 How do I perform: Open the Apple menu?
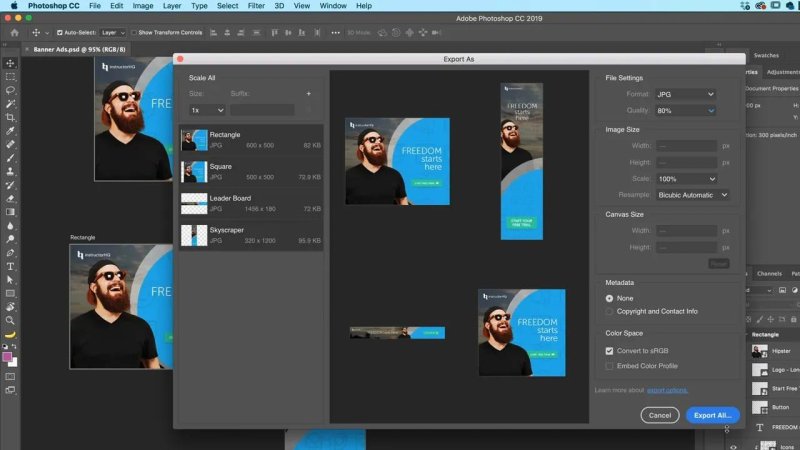tap(14, 6)
